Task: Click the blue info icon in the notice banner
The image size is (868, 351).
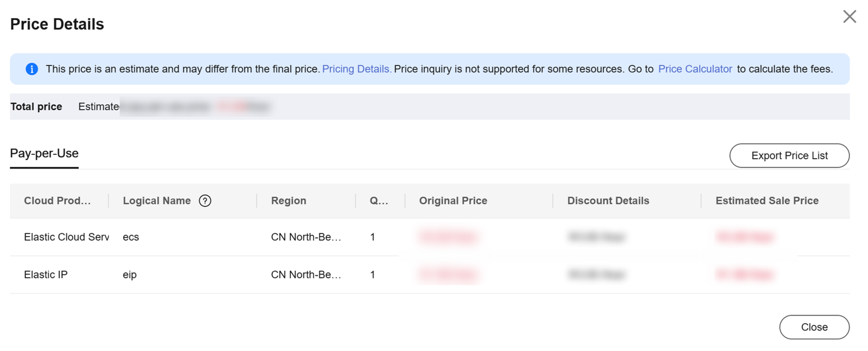Action: (x=32, y=69)
